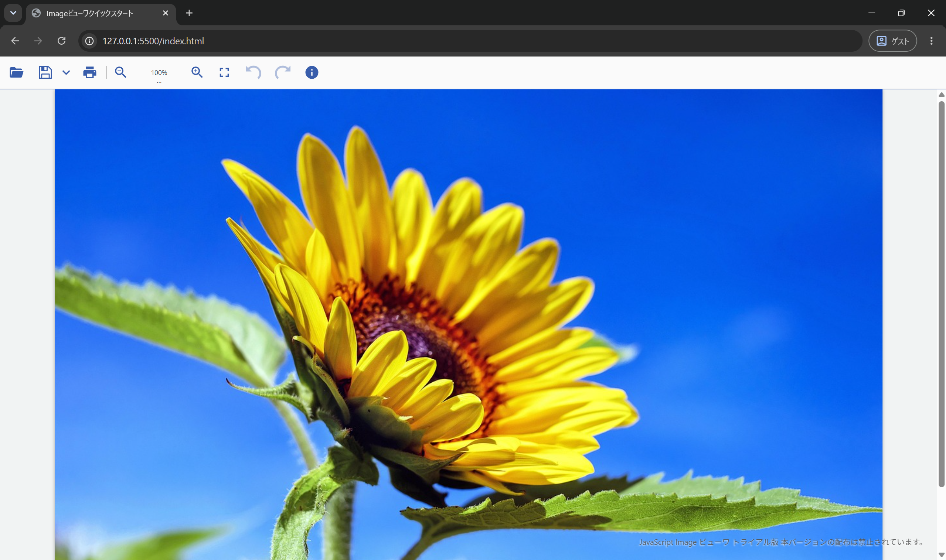View site information icon in address bar
946x560 pixels.
pyautogui.click(x=89, y=41)
